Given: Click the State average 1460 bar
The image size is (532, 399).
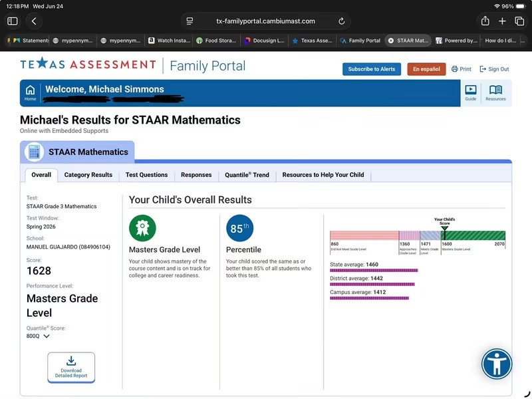Looking at the screenshot, I should tap(374, 271).
